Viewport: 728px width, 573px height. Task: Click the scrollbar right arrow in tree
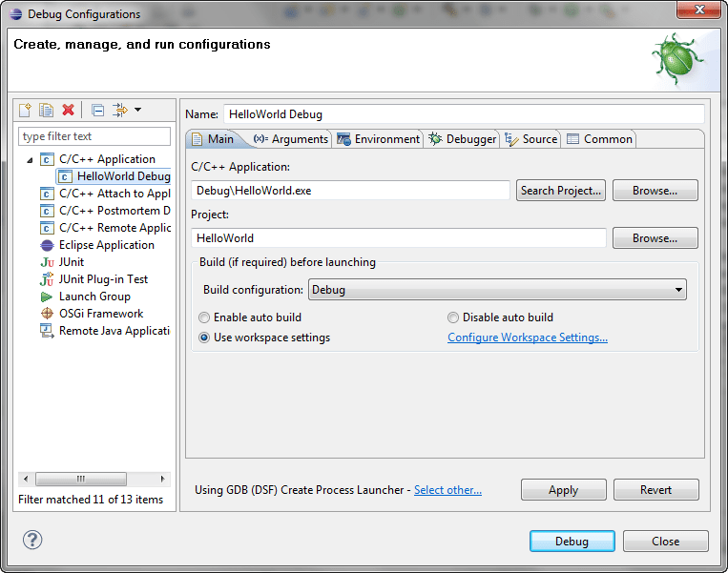tap(162, 479)
